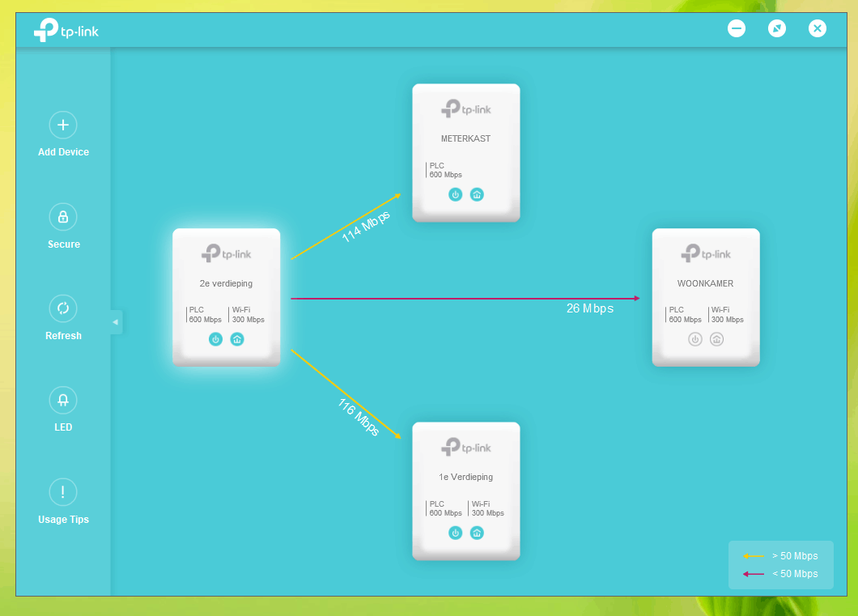Click the LED label
This screenshot has width=858, height=616.
(x=63, y=427)
